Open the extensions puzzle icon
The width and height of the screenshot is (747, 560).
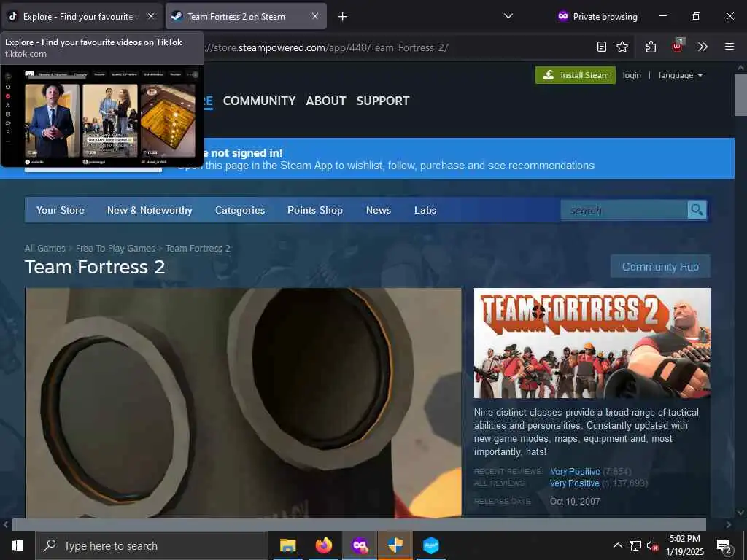[x=651, y=47]
